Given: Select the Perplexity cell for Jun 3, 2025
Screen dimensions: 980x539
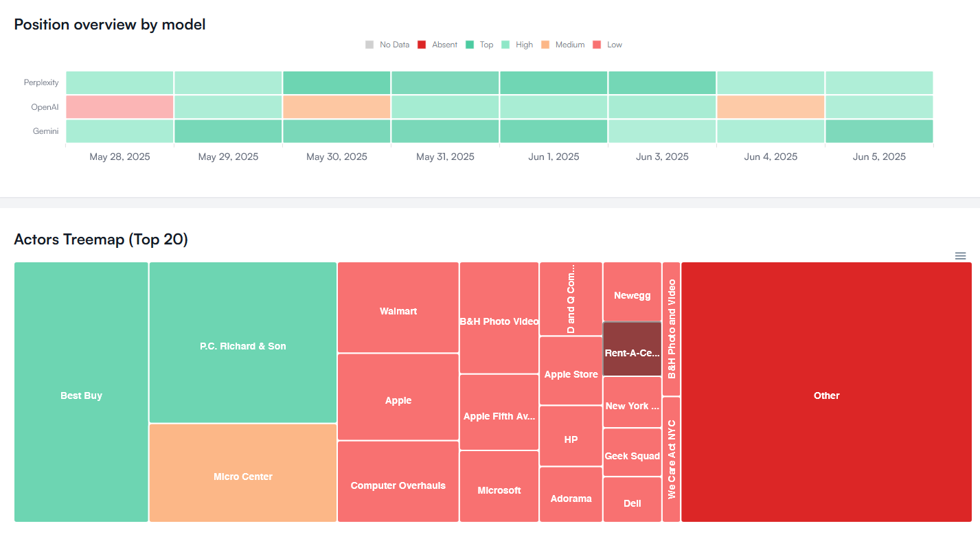Looking at the screenshot, I should click(x=662, y=82).
